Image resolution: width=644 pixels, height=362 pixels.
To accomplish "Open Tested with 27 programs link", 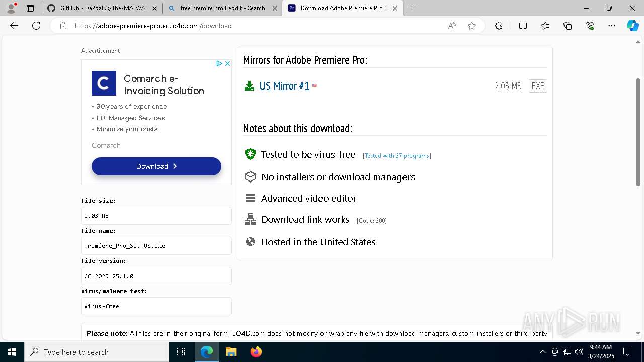I will [397, 156].
